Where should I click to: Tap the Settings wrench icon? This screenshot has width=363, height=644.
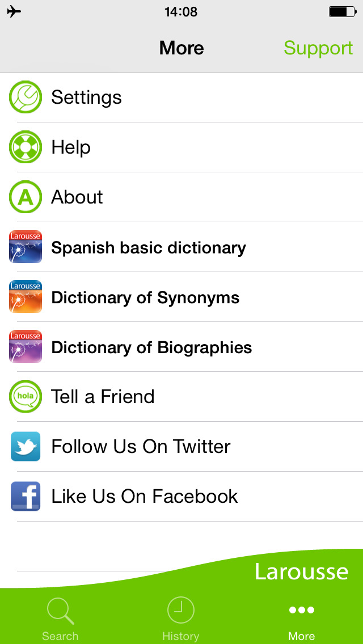26,98
